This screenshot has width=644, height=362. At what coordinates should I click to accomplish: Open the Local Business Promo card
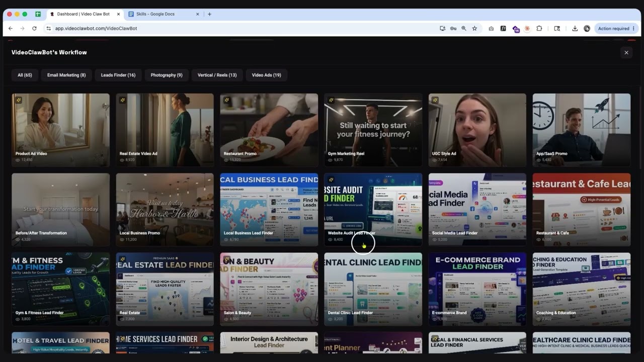coord(165,210)
